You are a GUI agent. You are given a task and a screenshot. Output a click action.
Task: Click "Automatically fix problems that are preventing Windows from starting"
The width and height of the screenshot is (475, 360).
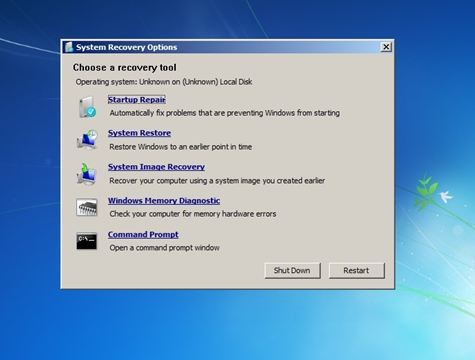coord(225,113)
